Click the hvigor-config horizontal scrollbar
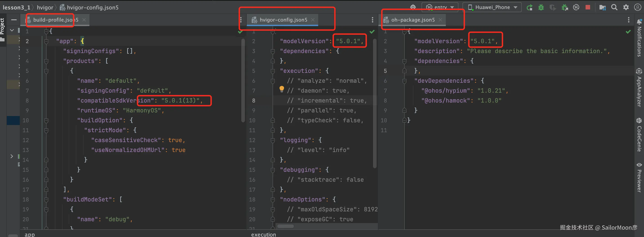This screenshot has height=237, width=644. click(x=286, y=226)
